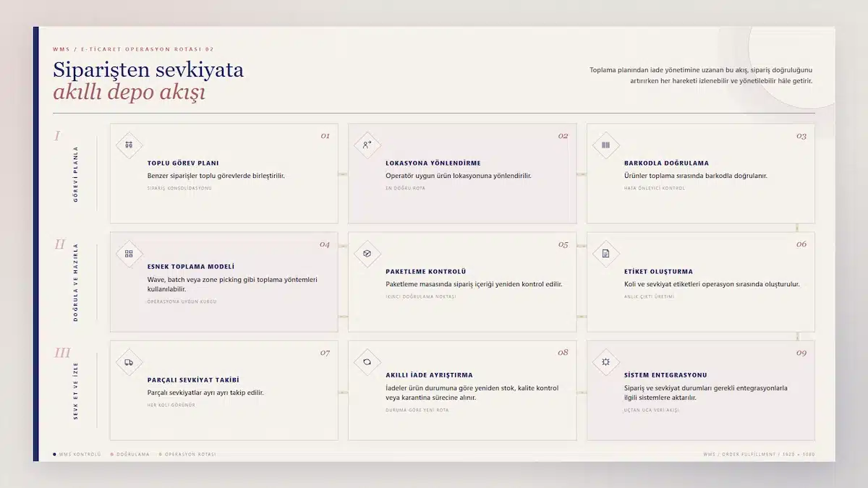This screenshot has height=488, width=868.
Task: Click the heading 'Esnek Toplama Modeli'
Action: (x=191, y=267)
